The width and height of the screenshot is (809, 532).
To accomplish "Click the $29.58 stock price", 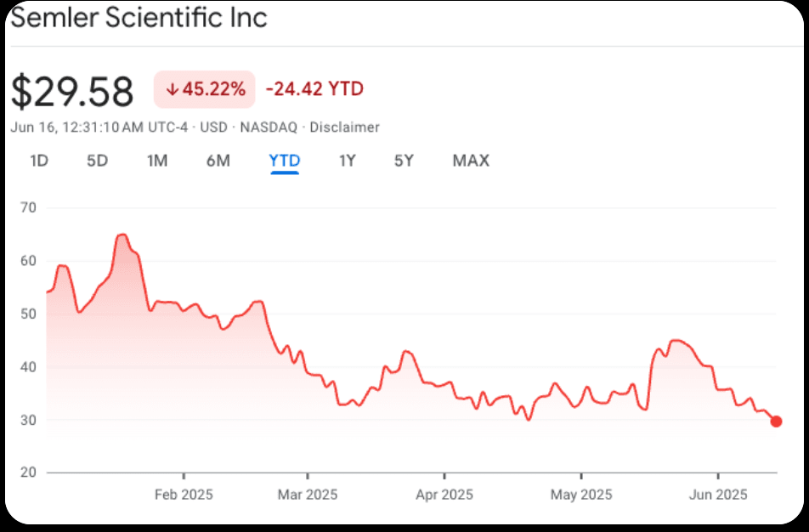I will pos(73,92).
